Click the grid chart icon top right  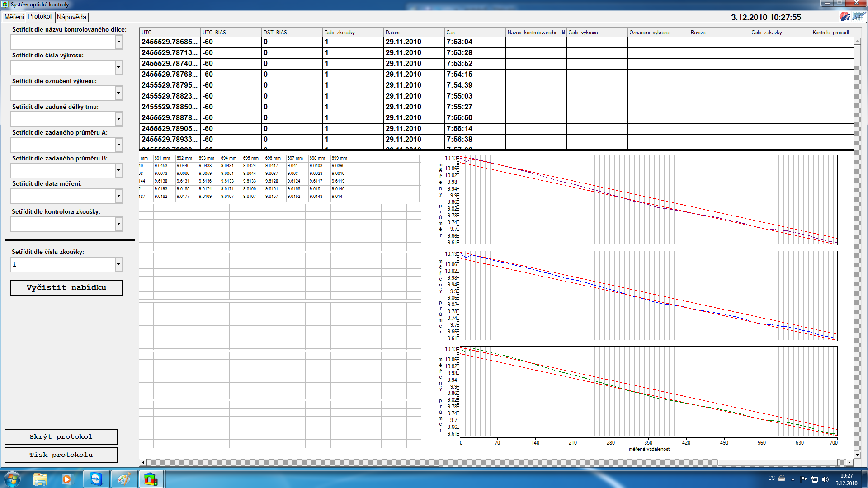tap(859, 17)
